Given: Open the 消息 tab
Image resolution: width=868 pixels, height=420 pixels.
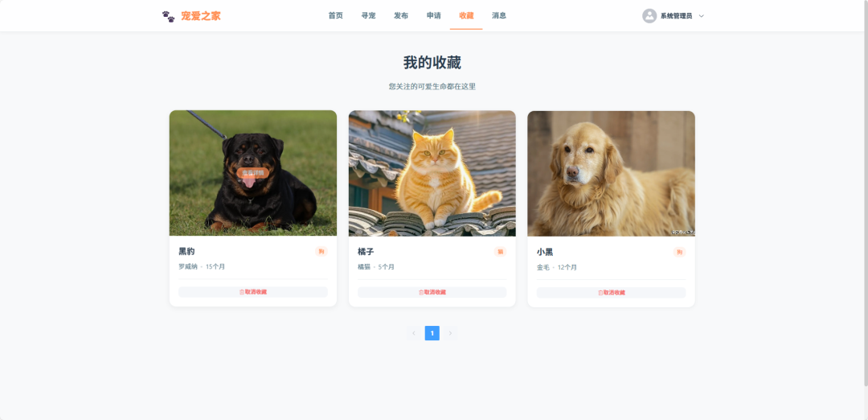Looking at the screenshot, I should click(x=499, y=15).
